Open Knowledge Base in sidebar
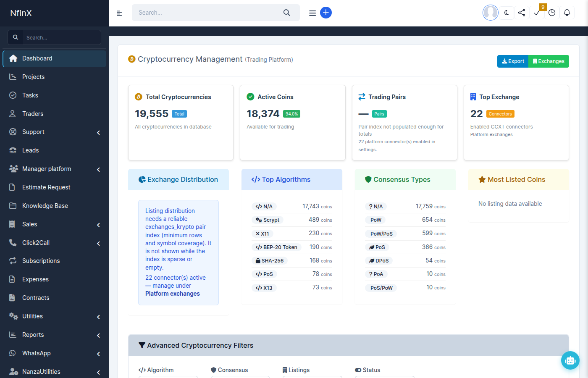This screenshot has width=588, height=378. [54, 206]
